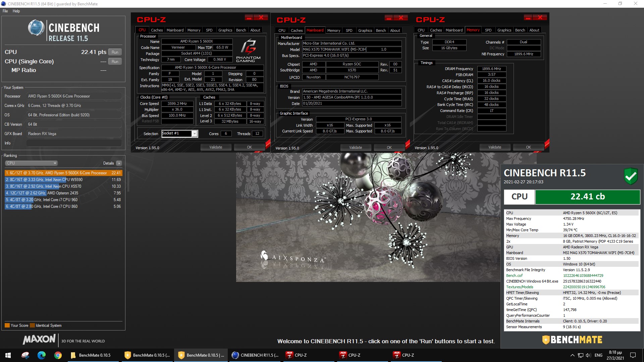Run the CPU Single Core benchmark
The height and width of the screenshot is (362, 644).
[x=115, y=62]
